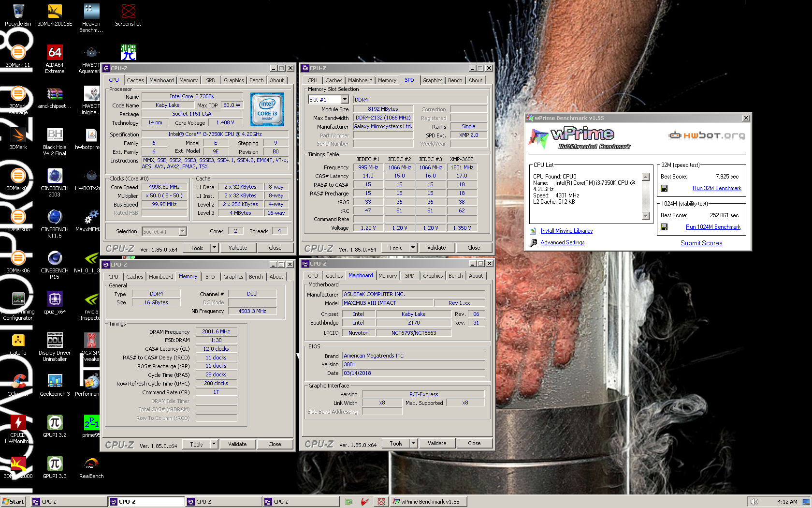Click Validate in Mainboard window
This screenshot has height=508, width=812.
click(437, 443)
